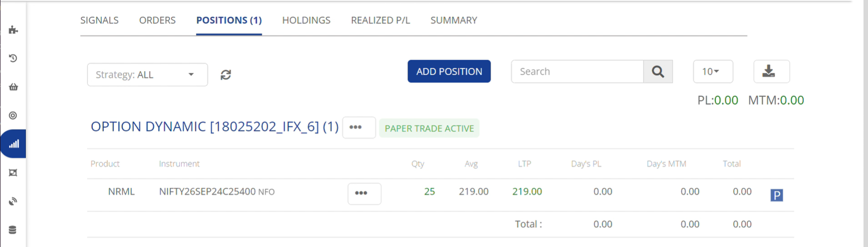Click the refresh icon beside Strategy dropdown
This screenshot has height=247, width=868.
(x=226, y=75)
